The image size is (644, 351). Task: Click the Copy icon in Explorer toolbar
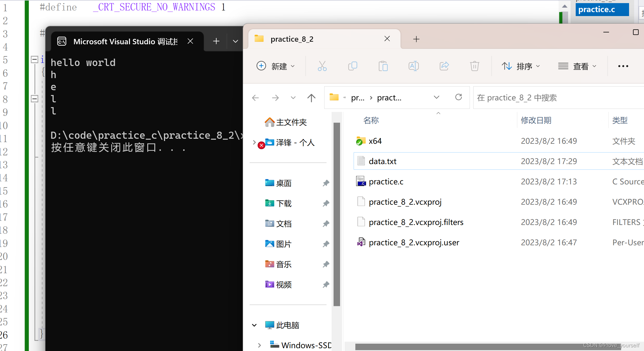353,66
